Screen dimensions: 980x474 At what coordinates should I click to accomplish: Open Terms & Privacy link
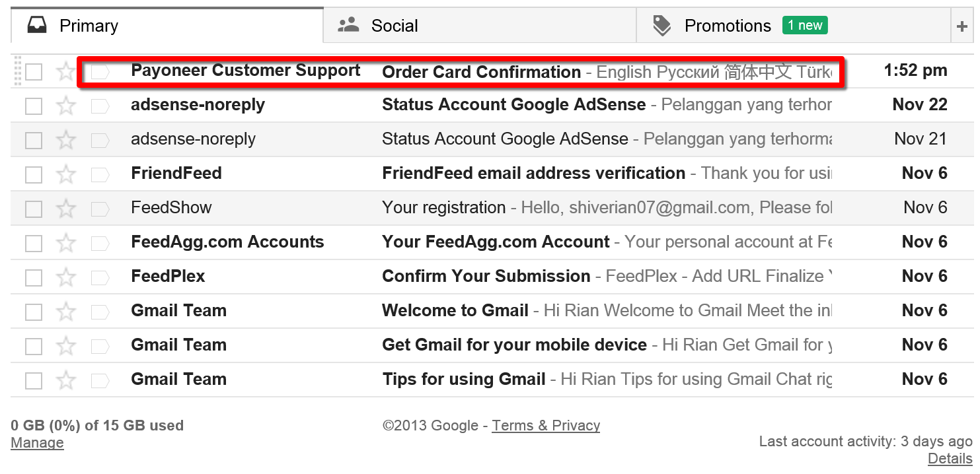[x=546, y=426]
